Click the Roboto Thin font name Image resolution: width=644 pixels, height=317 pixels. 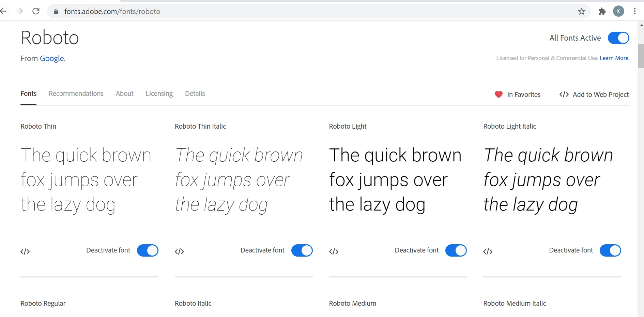(38, 126)
